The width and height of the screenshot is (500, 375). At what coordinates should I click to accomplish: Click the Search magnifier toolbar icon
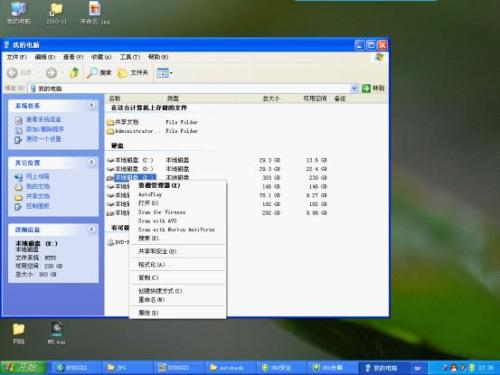pyautogui.click(x=92, y=73)
